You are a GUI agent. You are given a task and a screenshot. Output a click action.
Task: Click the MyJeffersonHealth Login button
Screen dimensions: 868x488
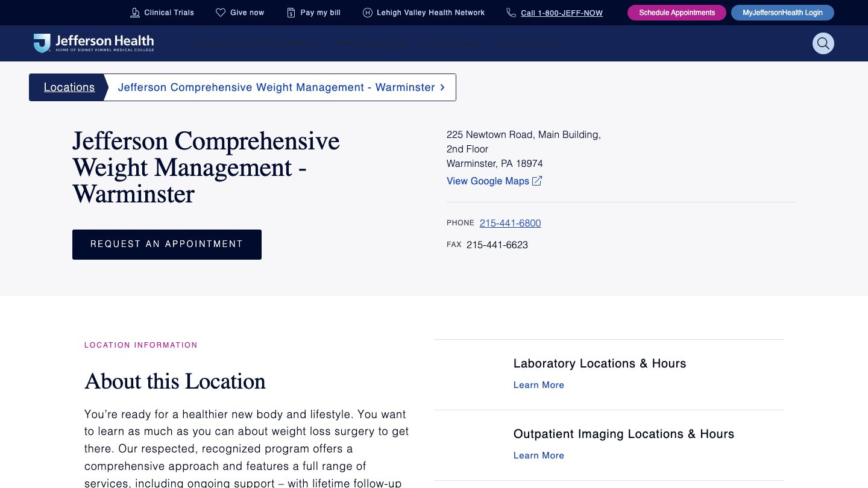pyautogui.click(x=782, y=12)
